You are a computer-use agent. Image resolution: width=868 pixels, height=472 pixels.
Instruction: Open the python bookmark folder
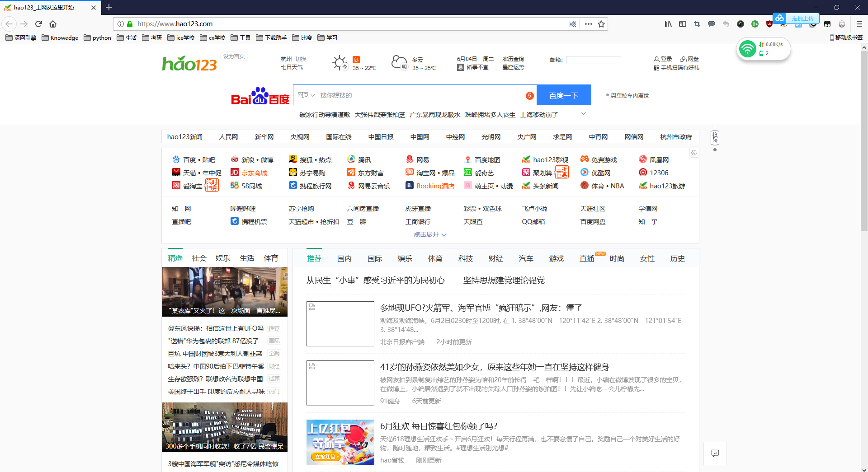click(x=97, y=37)
